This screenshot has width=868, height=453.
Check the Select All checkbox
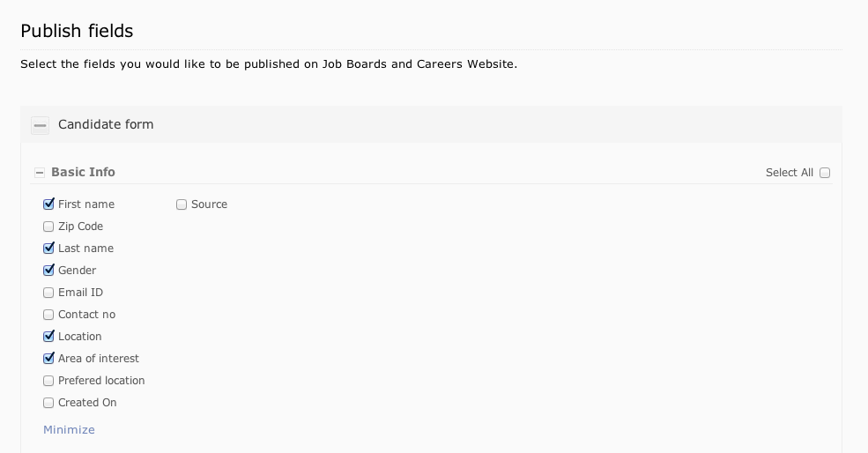(x=825, y=173)
